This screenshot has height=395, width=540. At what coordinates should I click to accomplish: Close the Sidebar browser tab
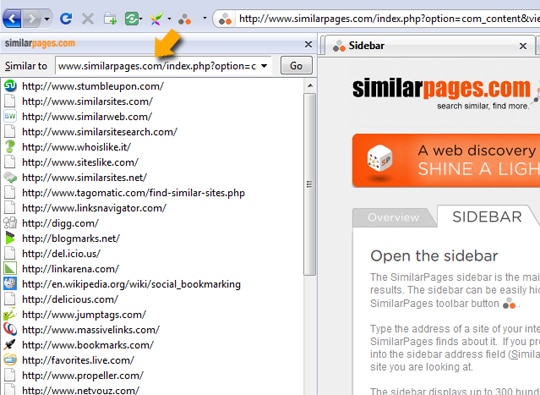523,45
